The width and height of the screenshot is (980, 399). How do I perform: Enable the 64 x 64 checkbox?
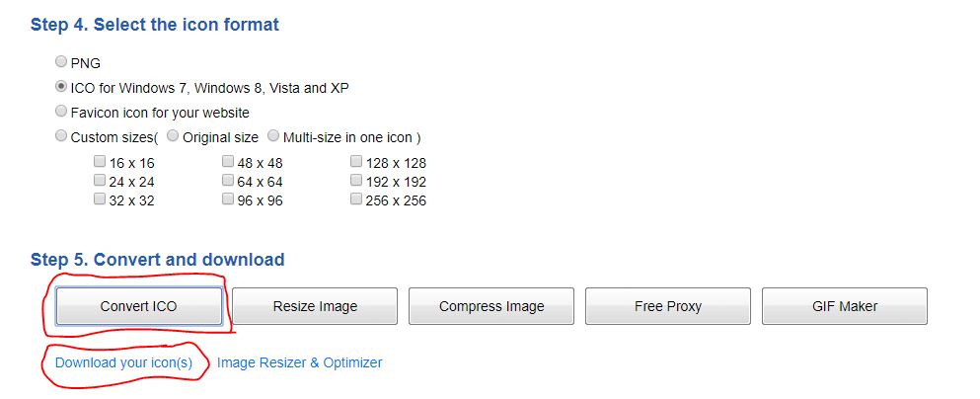228,181
